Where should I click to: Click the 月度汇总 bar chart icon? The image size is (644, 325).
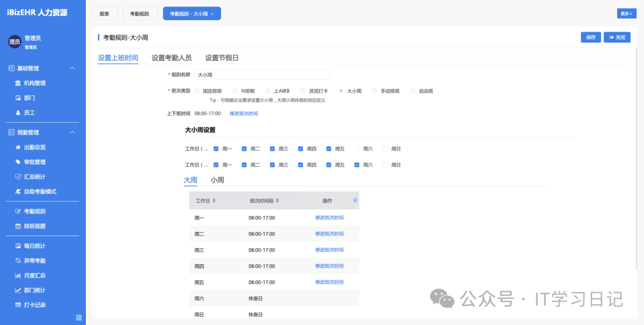click(18, 276)
